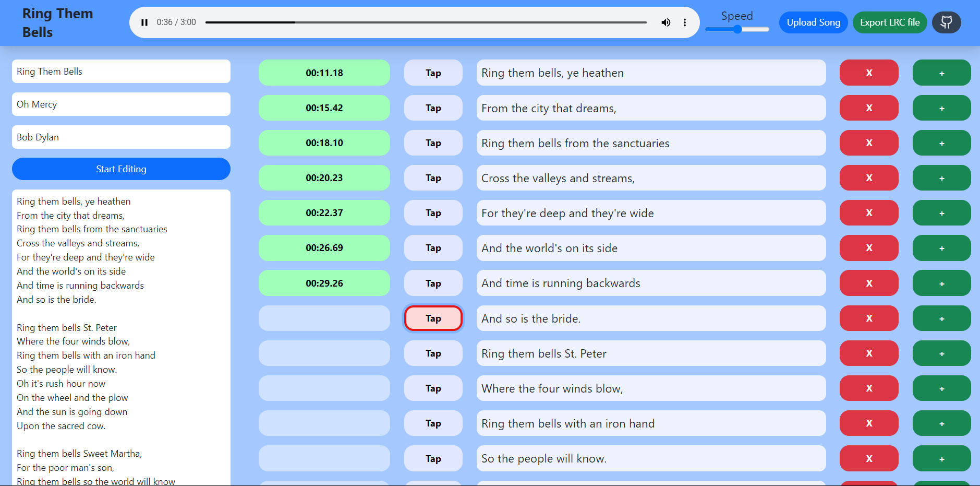Viewport: 980px width, 486px height.
Task: Delete line 'And the world's on its side'
Action: pos(869,248)
